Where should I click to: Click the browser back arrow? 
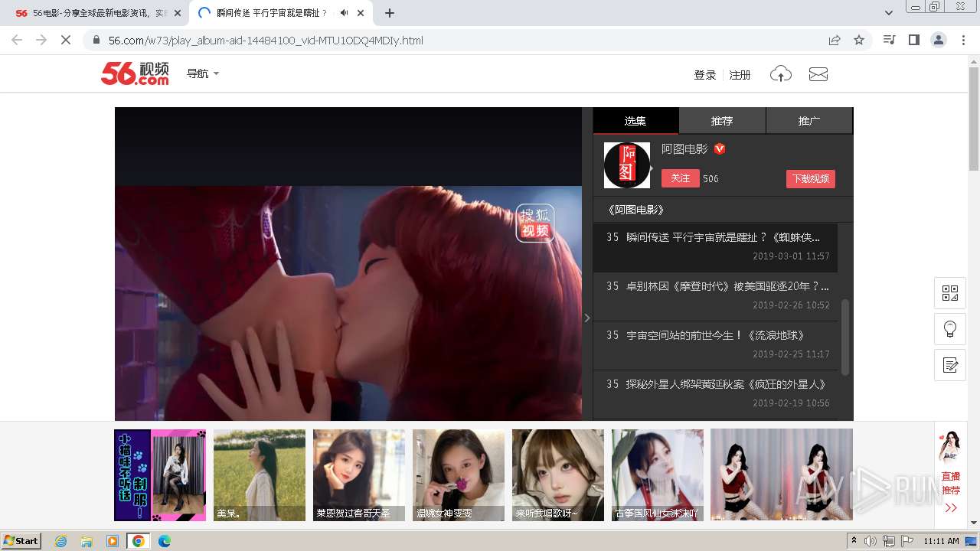17,40
